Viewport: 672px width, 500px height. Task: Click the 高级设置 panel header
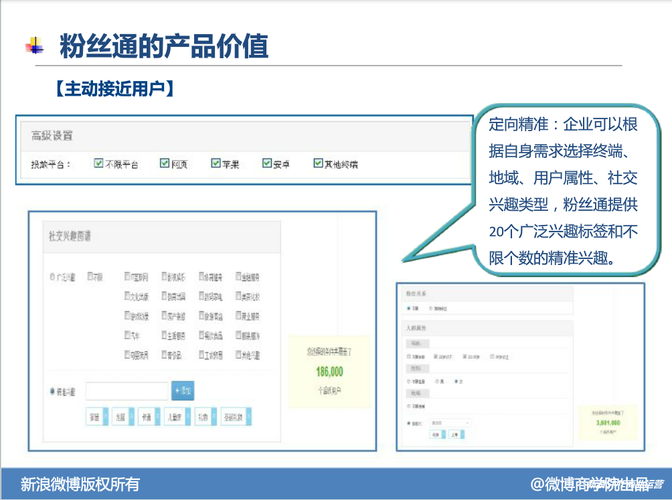coord(246,136)
